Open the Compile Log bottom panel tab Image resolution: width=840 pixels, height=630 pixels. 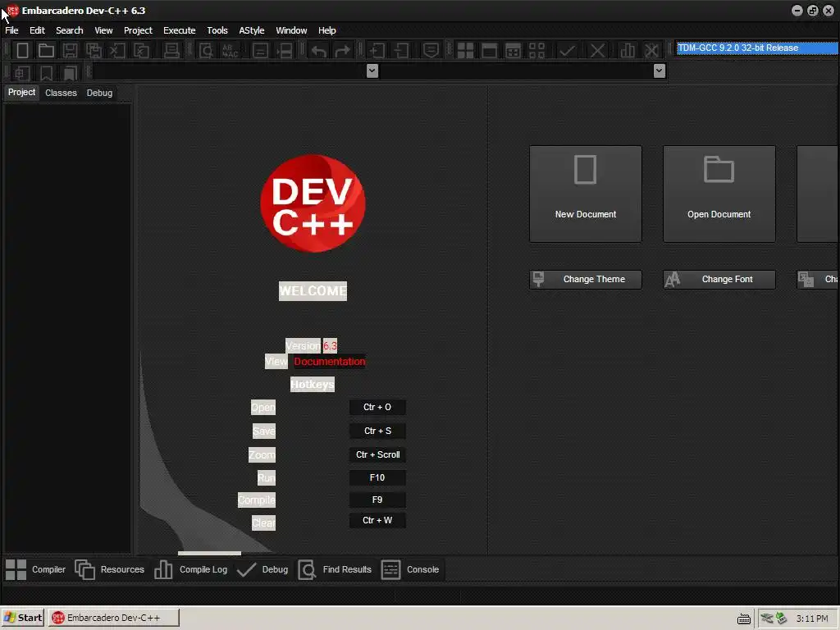190,569
